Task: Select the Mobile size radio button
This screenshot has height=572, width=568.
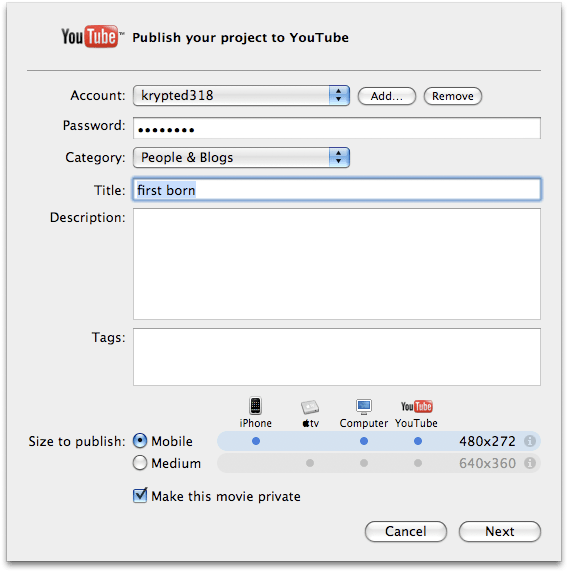Action: click(140, 441)
